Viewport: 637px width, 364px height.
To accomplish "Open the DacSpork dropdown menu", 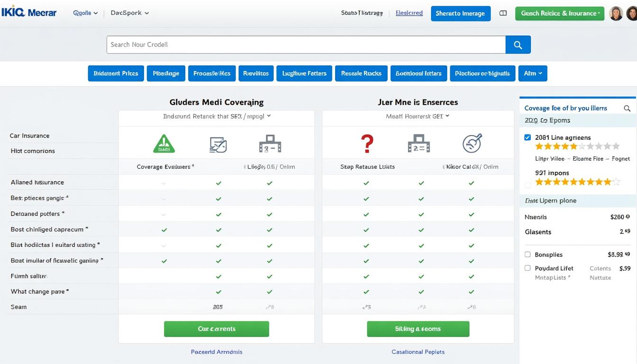I will pos(130,13).
